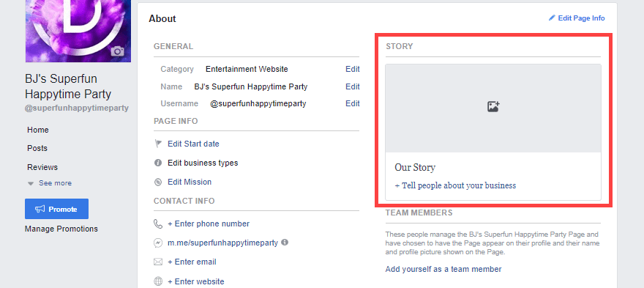Viewport: 644px width, 288px height.
Task: Click the team members description paragraph
Action: (x=493, y=243)
